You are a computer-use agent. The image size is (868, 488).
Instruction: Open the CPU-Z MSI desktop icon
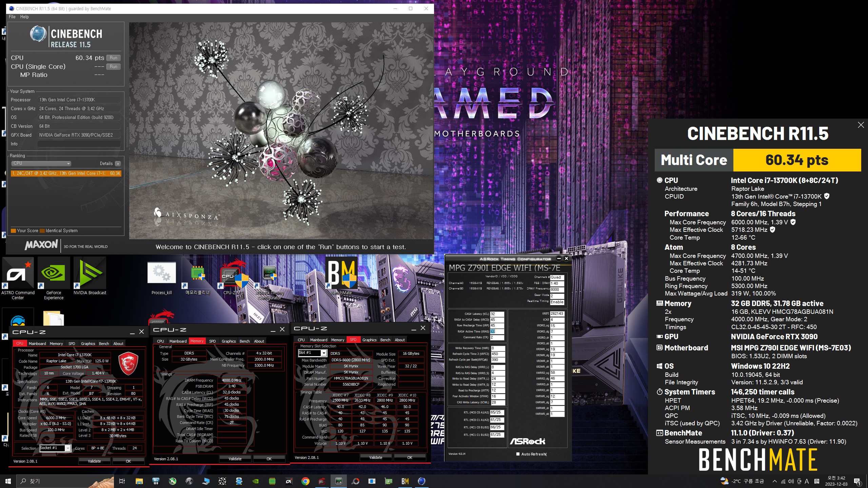click(234, 278)
